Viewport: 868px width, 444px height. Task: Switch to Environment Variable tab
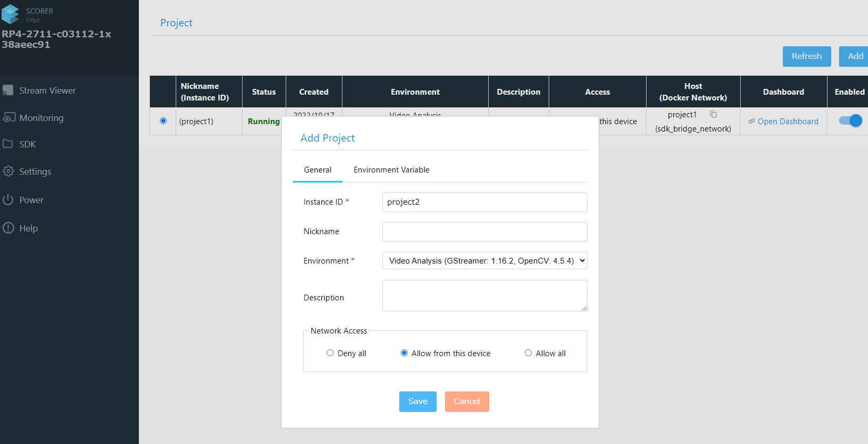[x=391, y=170]
